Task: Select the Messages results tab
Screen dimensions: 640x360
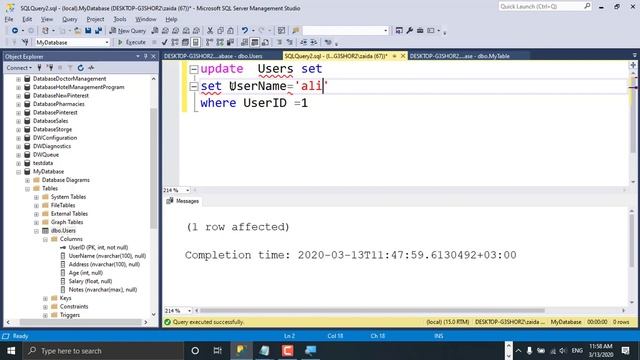Action: [x=183, y=201]
